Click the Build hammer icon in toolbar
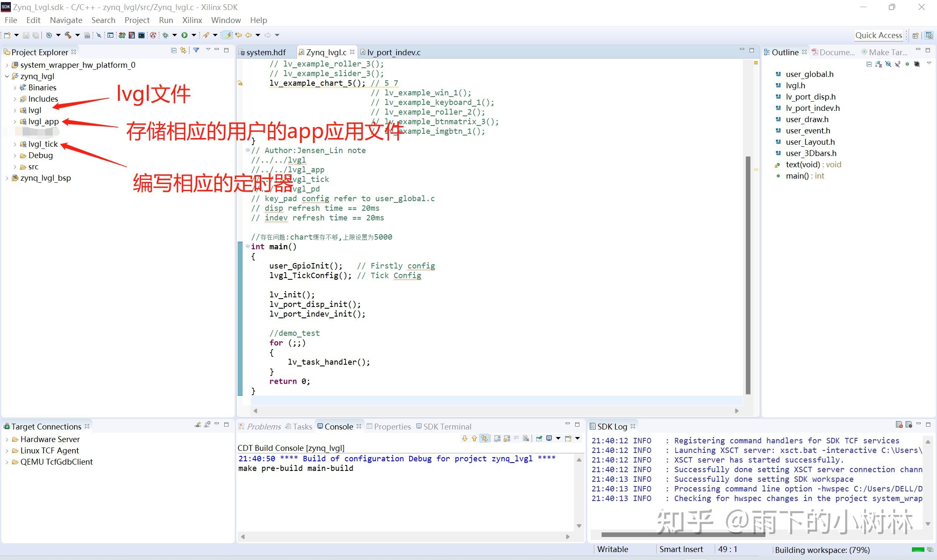 (x=68, y=35)
